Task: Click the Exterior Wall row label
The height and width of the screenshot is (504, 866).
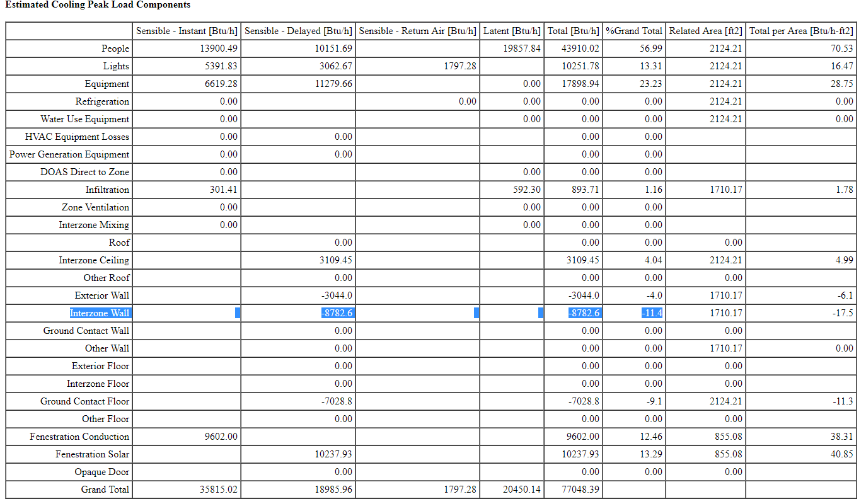Action: coord(102,295)
